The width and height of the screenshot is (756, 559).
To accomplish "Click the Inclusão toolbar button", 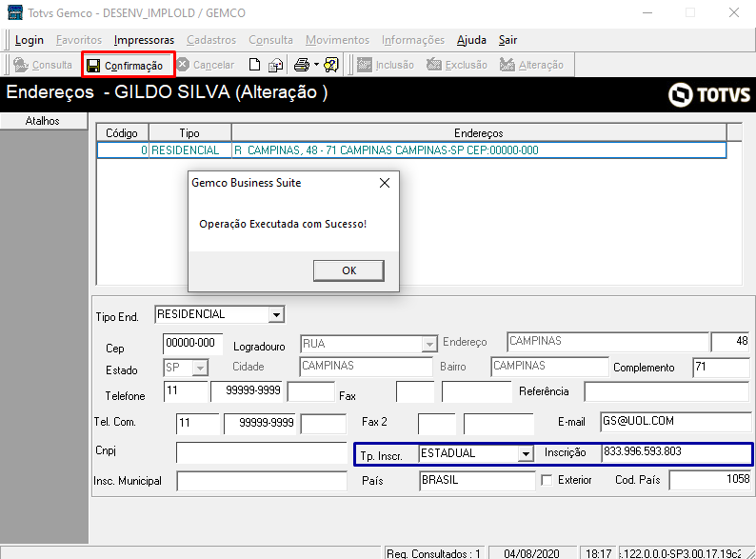I will 386,65.
